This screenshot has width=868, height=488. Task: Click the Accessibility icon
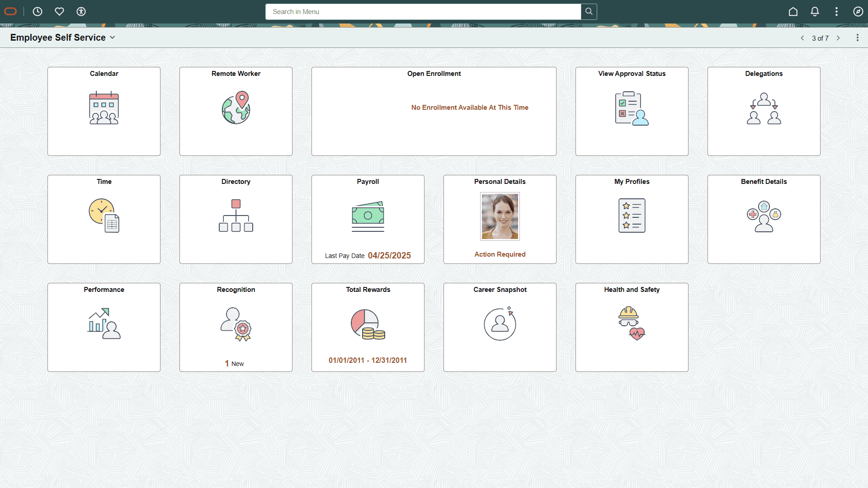click(x=81, y=11)
